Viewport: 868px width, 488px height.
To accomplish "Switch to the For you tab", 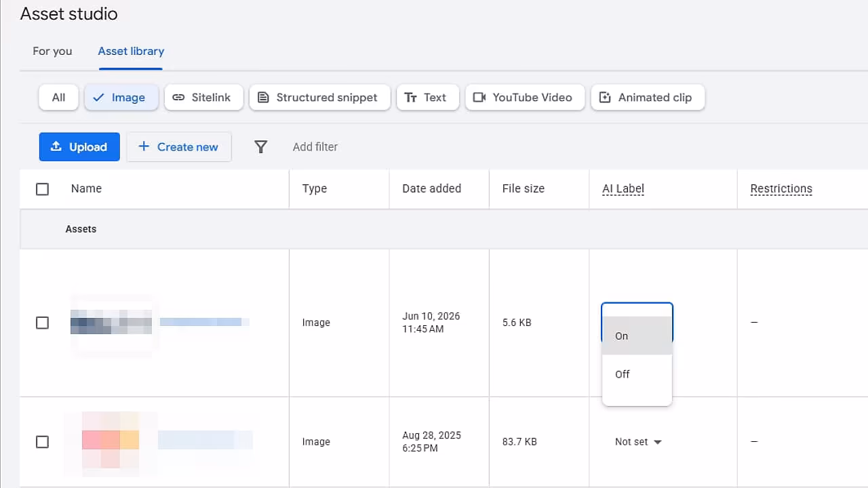I will pyautogui.click(x=52, y=51).
